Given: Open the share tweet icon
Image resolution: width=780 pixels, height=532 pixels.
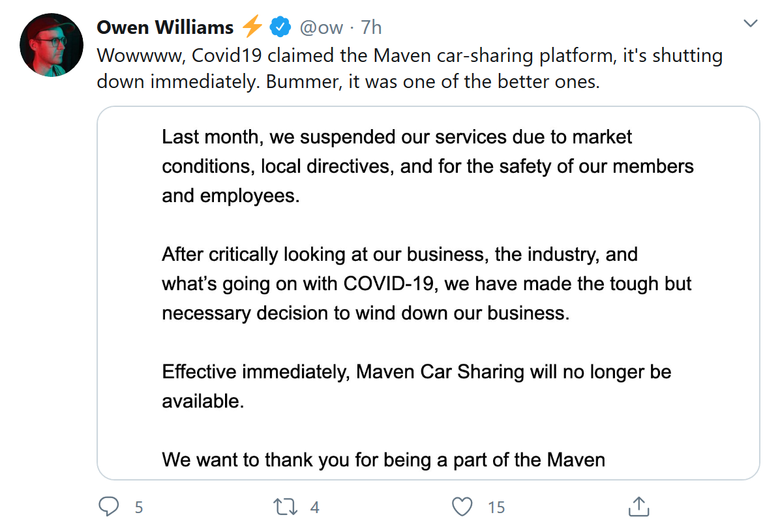Looking at the screenshot, I should (638, 507).
